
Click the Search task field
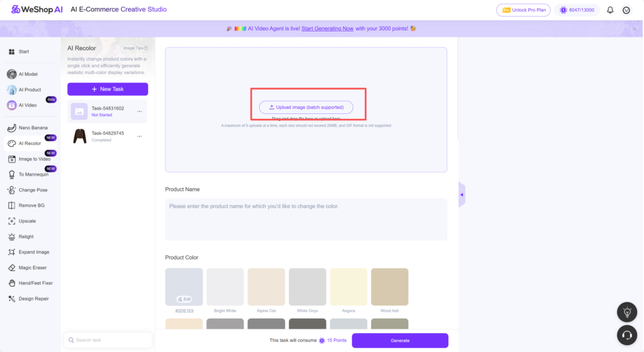pos(108,340)
